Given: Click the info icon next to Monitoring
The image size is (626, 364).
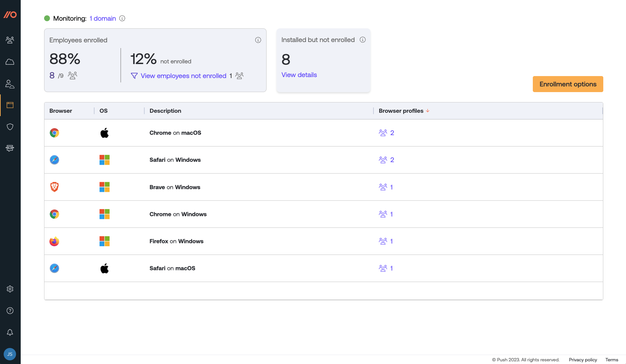Looking at the screenshot, I should (122, 18).
